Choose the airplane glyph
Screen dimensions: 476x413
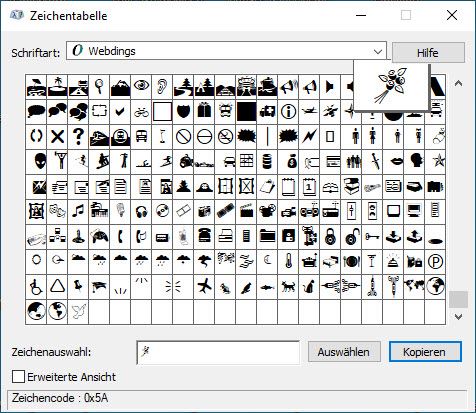tap(204, 287)
